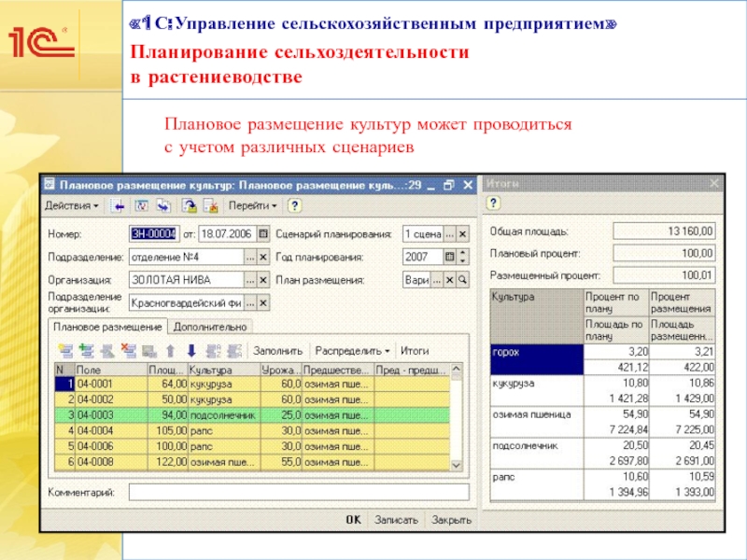Screen dimensions: 747x560
Task: Open calendar picker for Год планирования
Action: (449, 258)
